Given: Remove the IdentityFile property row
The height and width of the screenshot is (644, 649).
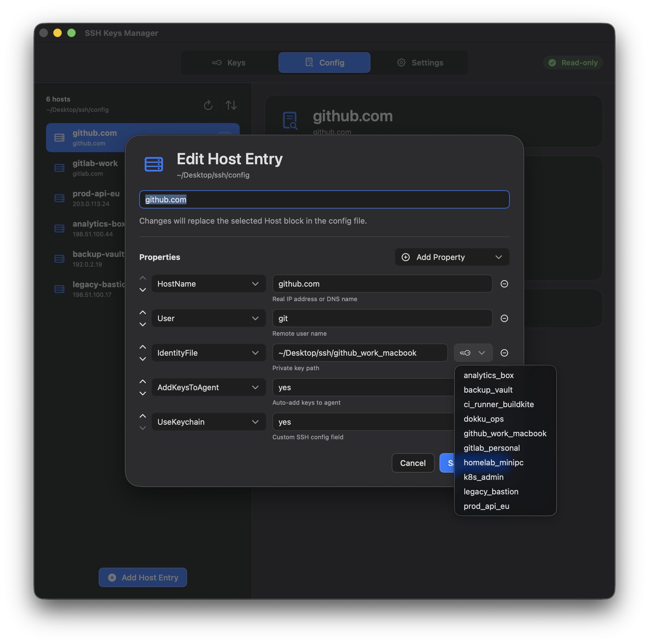Looking at the screenshot, I should pyautogui.click(x=504, y=353).
